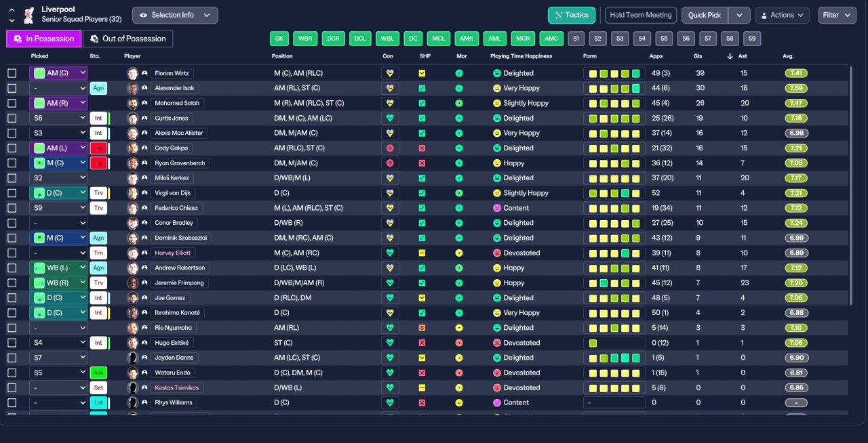Click Virgil van Dijk's face portrait
The width and height of the screenshot is (868, 443).
132,193
